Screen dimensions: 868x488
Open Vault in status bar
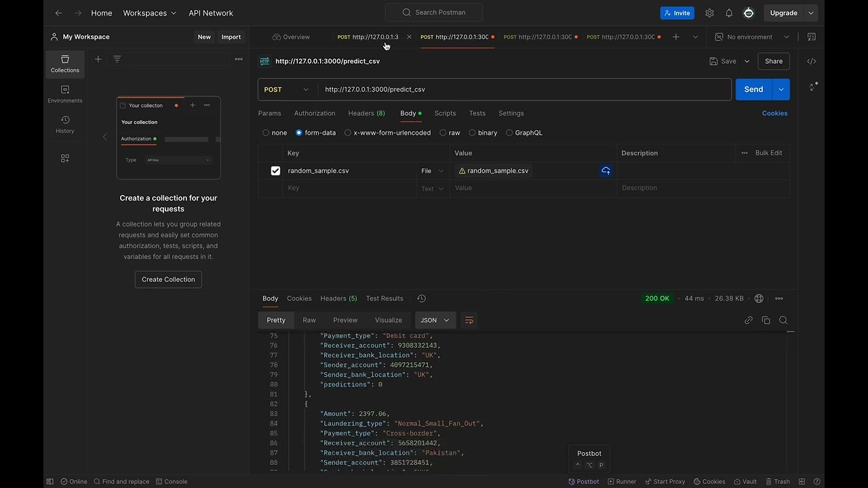click(745, 481)
